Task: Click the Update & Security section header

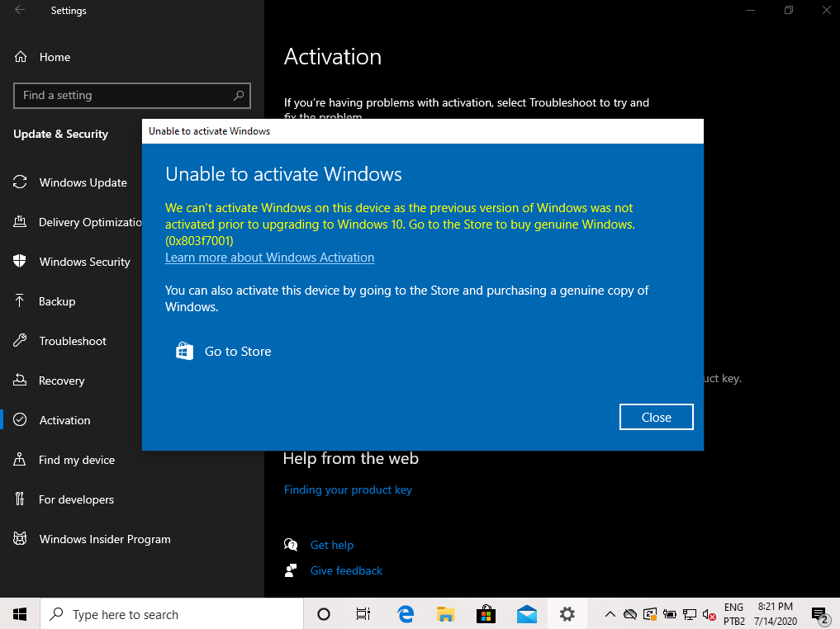Action: coord(60,134)
